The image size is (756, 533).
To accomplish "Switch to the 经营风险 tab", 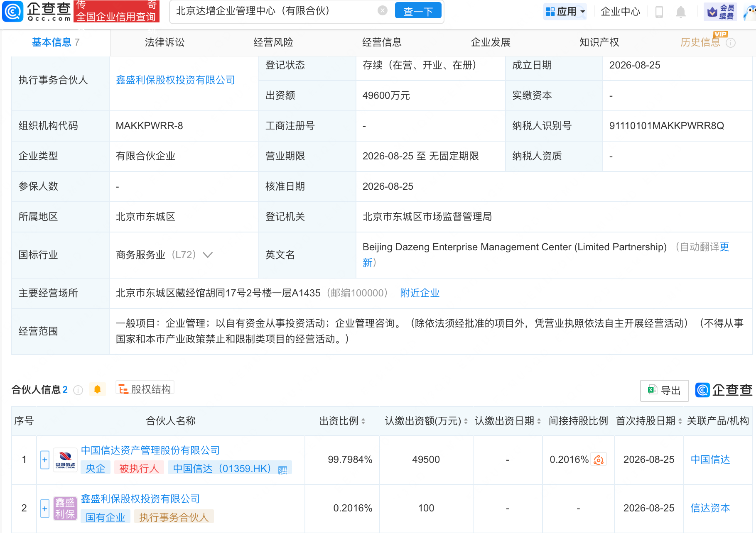I will (x=273, y=42).
